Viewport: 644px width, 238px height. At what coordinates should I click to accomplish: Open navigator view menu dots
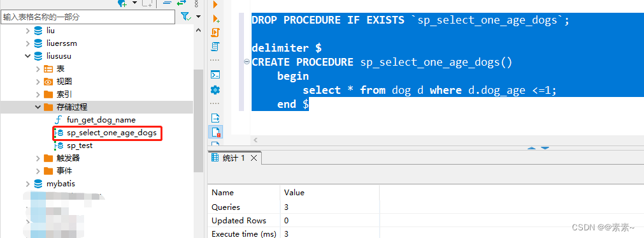(196, 3)
